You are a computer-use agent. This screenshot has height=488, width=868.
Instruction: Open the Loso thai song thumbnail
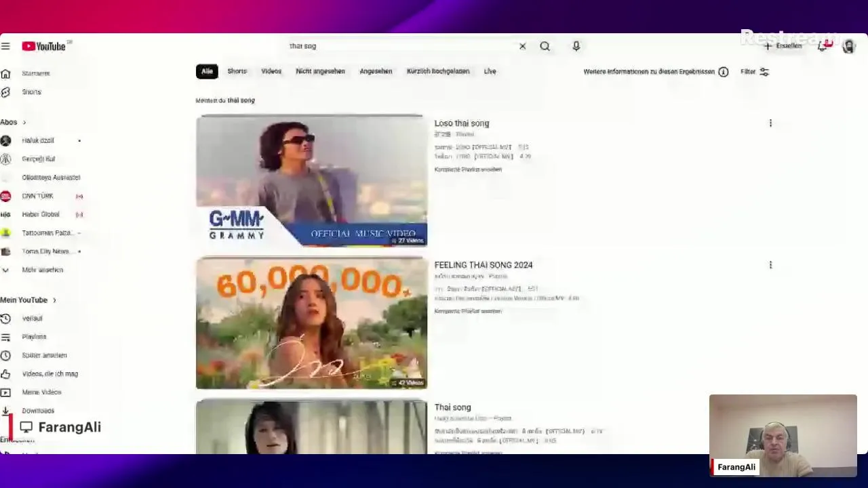point(312,180)
